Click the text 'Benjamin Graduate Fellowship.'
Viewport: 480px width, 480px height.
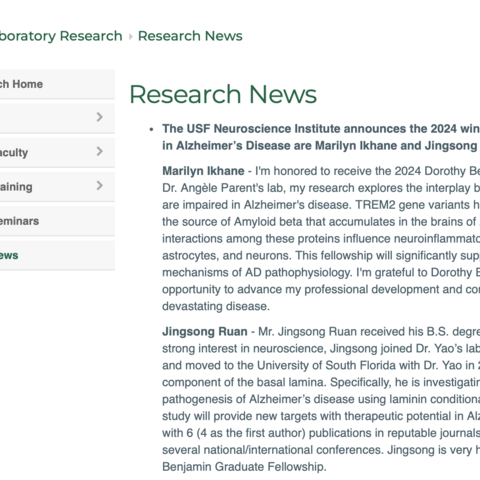click(244, 467)
